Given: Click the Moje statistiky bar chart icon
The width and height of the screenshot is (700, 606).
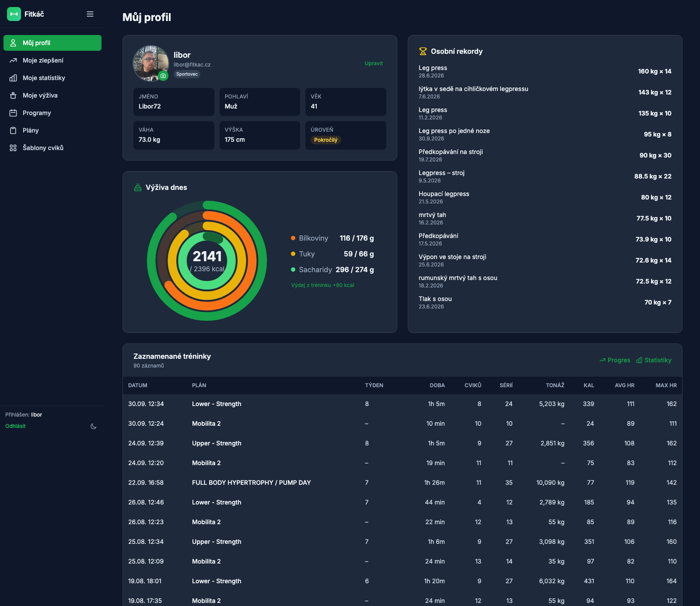Looking at the screenshot, I should tap(13, 78).
